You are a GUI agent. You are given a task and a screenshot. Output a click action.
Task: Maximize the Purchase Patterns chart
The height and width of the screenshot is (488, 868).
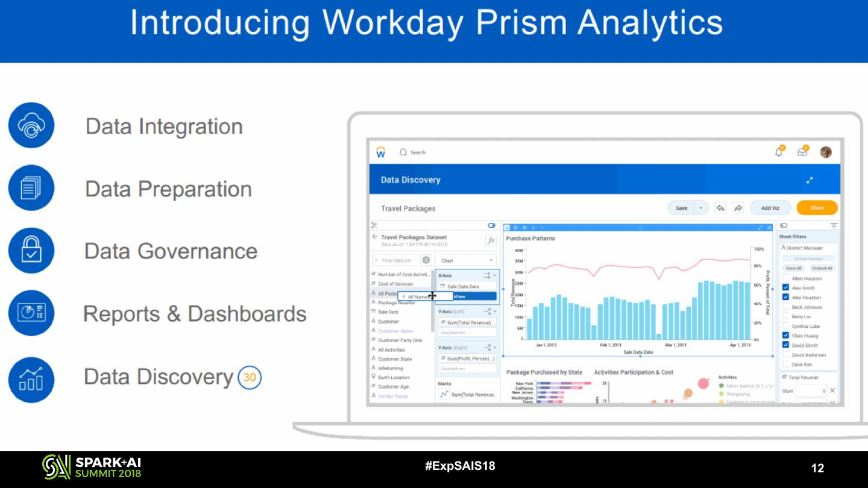761,227
